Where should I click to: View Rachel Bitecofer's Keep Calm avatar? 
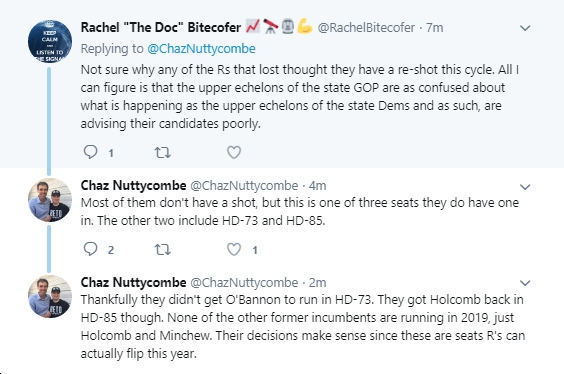pyautogui.click(x=50, y=41)
